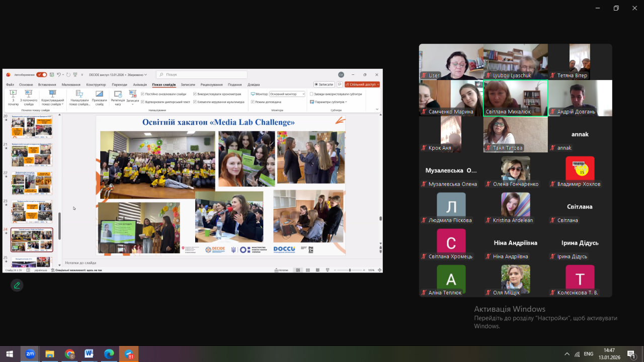This screenshot has height=362, width=644.
Task: Open the Animation ribbon tab
Action: coord(140,84)
